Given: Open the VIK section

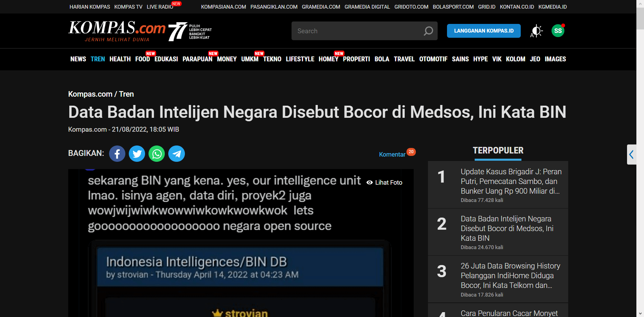Looking at the screenshot, I should (x=497, y=59).
